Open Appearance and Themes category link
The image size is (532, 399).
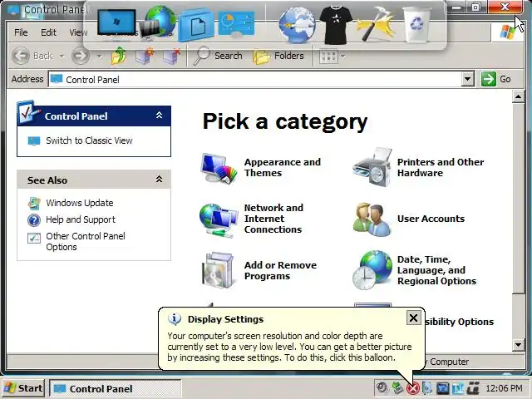pos(283,167)
